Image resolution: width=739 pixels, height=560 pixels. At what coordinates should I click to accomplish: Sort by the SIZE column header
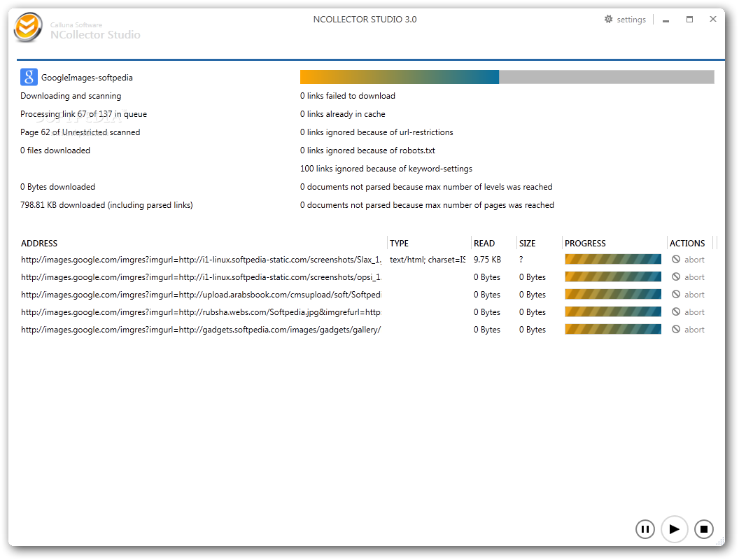pyautogui.click(x=528, y=243)
